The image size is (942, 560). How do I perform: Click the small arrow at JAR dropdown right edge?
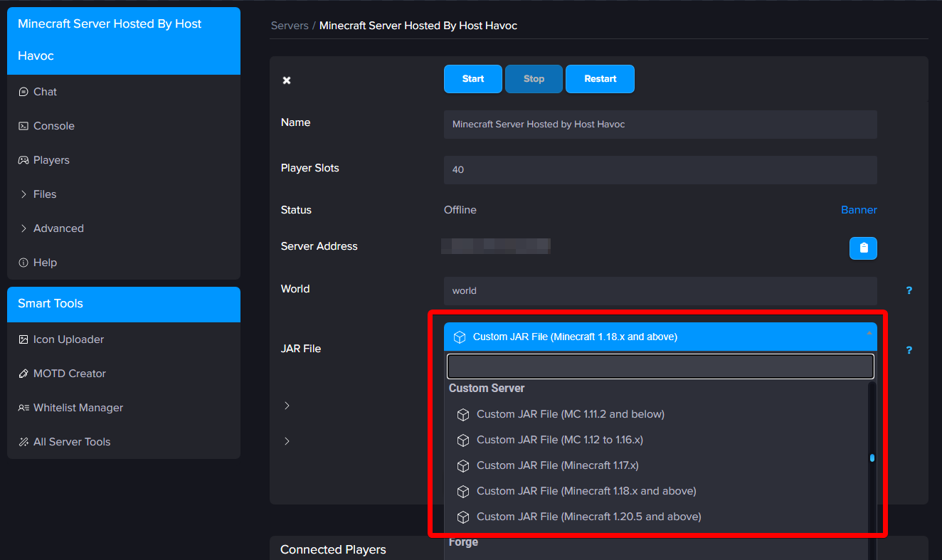click(869, 333)
